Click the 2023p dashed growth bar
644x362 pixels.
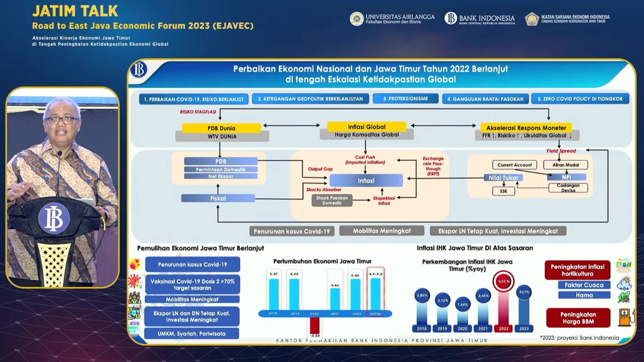376,292
